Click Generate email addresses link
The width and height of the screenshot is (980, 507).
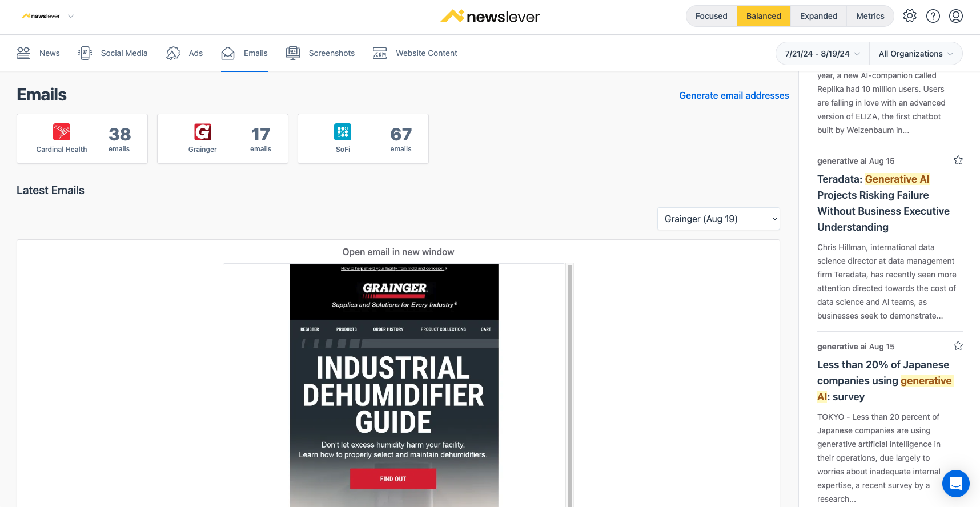(x=734, y=95)
